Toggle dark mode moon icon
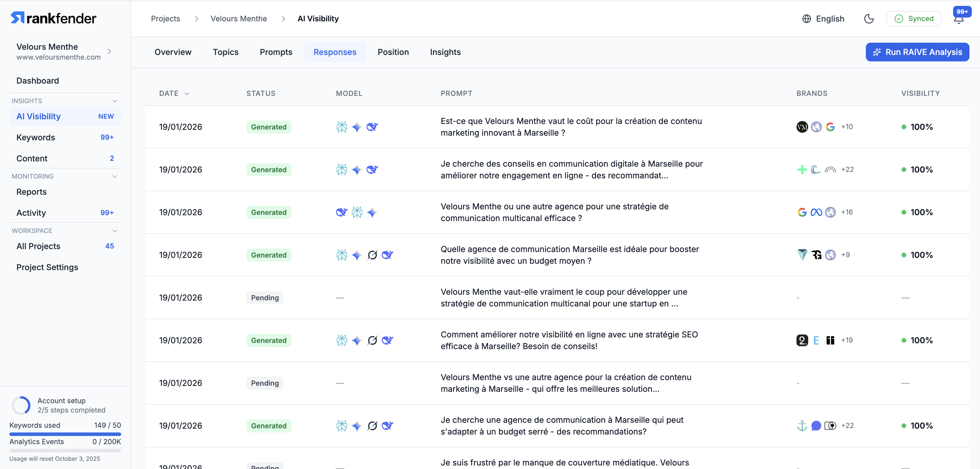This screenshot has width=980, height=469. click(x=869, y=19)
